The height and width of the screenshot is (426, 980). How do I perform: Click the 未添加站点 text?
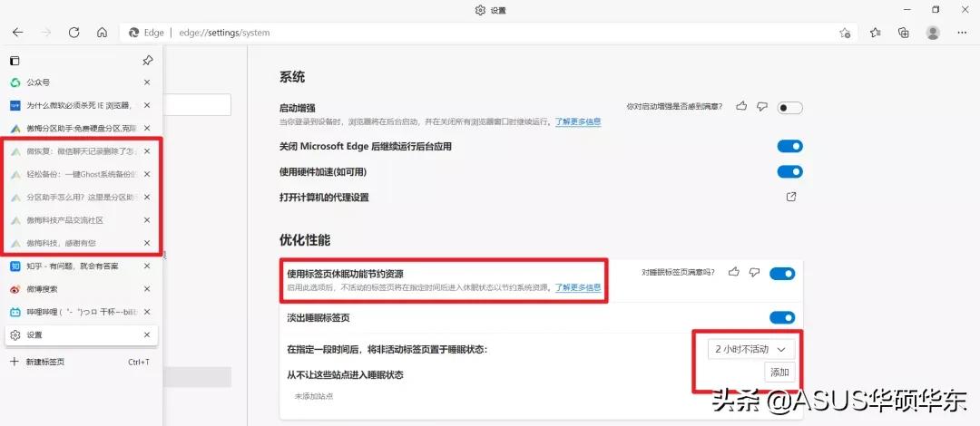(x=314, y=396)
